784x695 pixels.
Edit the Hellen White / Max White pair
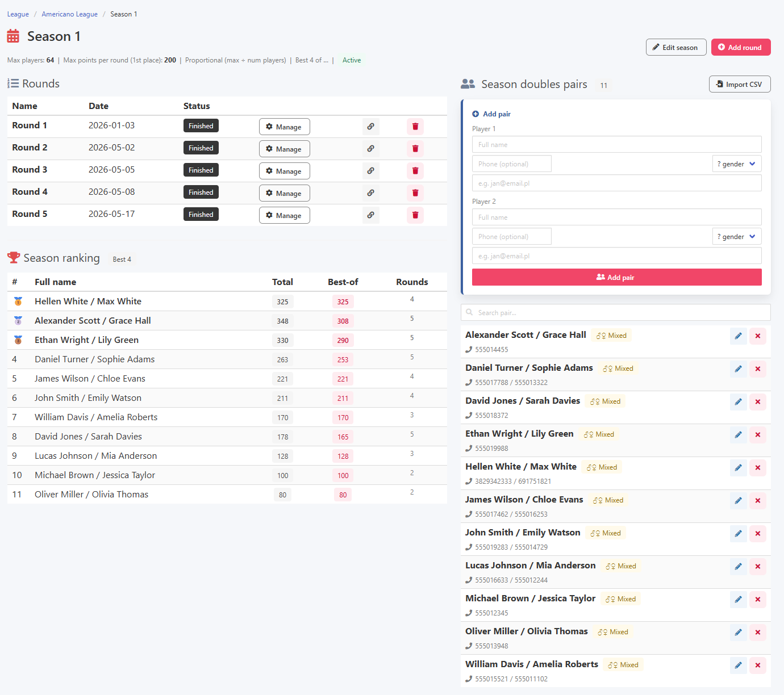738,468
